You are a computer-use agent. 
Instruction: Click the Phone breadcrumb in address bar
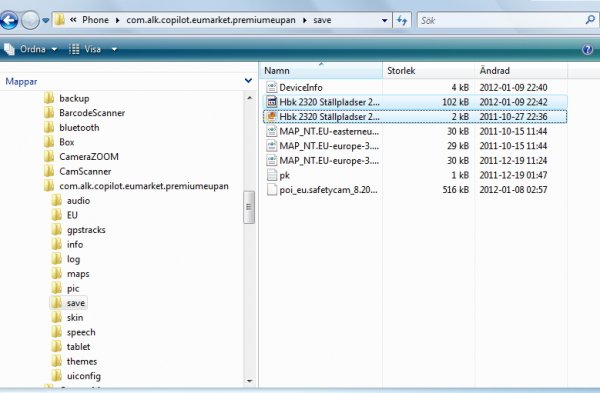click(95, 20)
